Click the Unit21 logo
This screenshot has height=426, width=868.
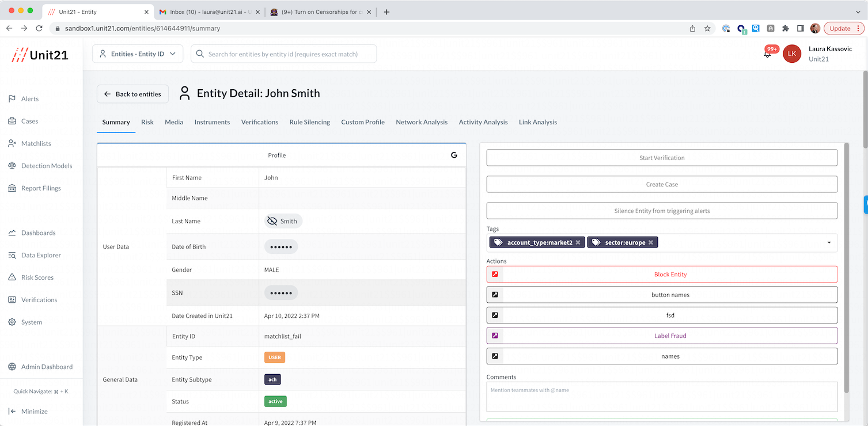point(40,55)
